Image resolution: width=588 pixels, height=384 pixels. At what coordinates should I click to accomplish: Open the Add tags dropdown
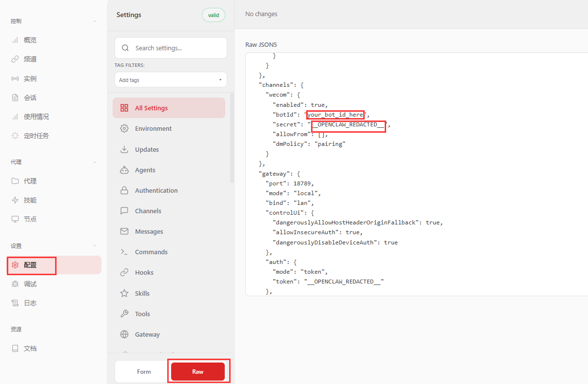pos(171,80)
